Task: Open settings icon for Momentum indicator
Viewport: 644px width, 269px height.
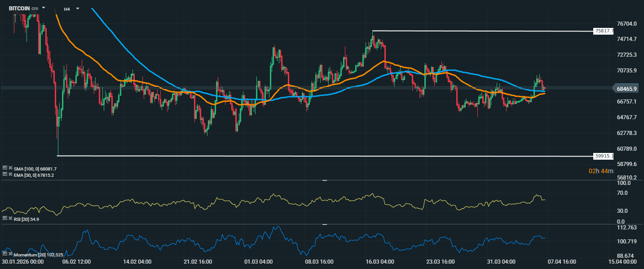Action: (4, 255)
